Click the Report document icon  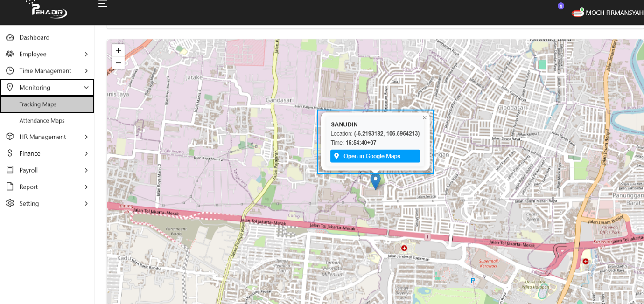10,187
